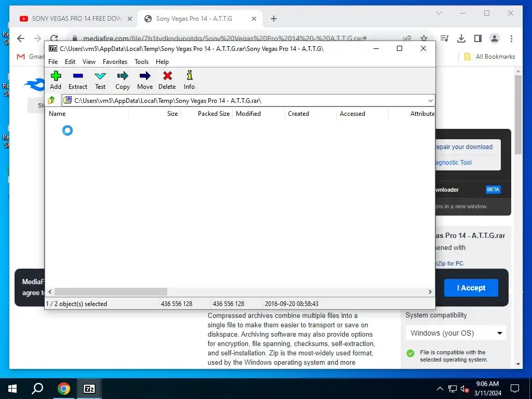Sort by the Name column header
This screenshot has height=399, width=532.
tap(87, 114)
